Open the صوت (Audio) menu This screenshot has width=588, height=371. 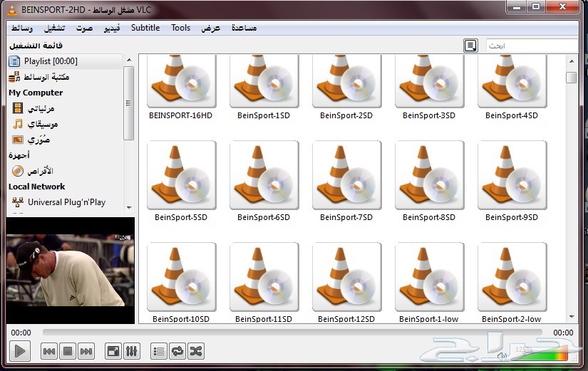(84, 28)
